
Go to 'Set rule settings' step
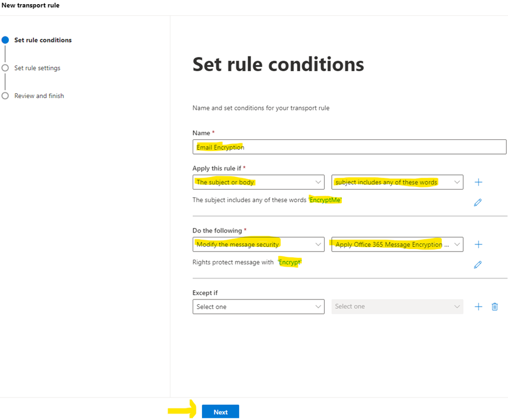tap(37, 68)
